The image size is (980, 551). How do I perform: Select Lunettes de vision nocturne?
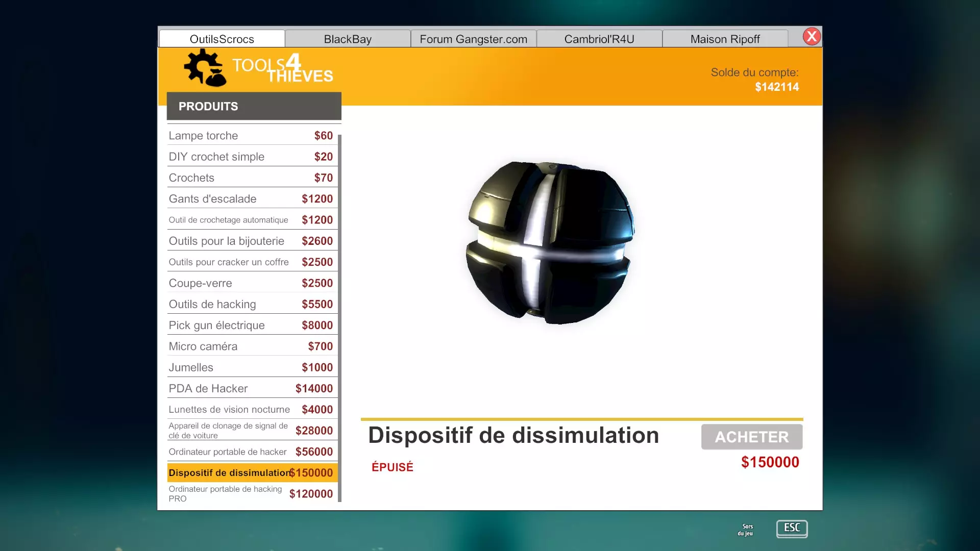(251, 410)
